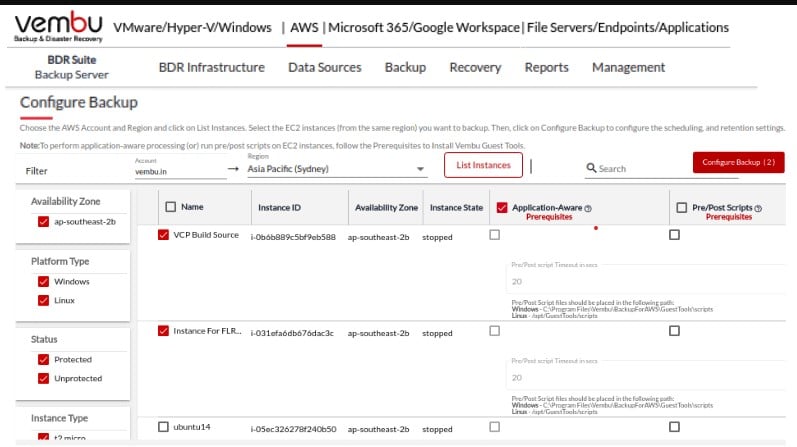Click the Availability Zone column header
The image size is (797, 447).
click(386, 207)
